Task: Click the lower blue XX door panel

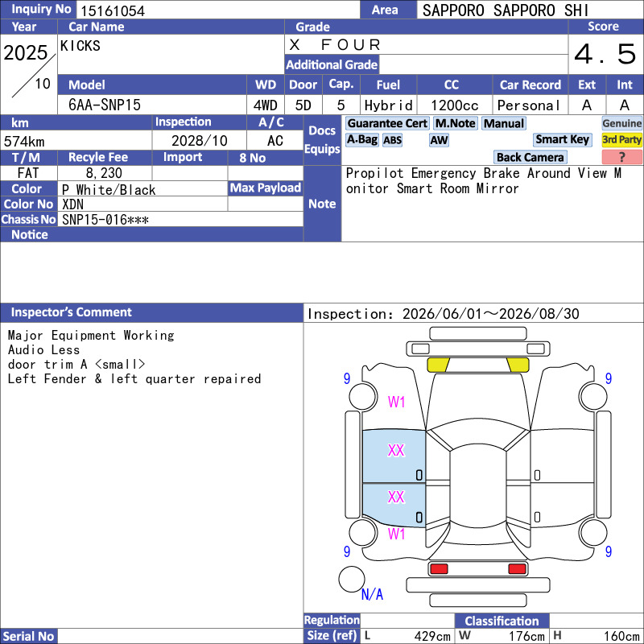Action: [394, 505]
